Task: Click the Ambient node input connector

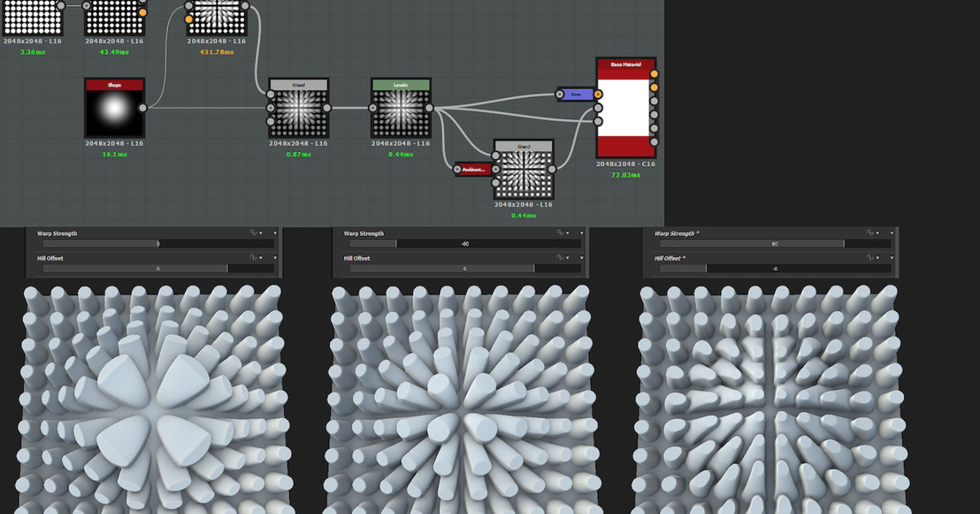Action: [x=457, y=169]
